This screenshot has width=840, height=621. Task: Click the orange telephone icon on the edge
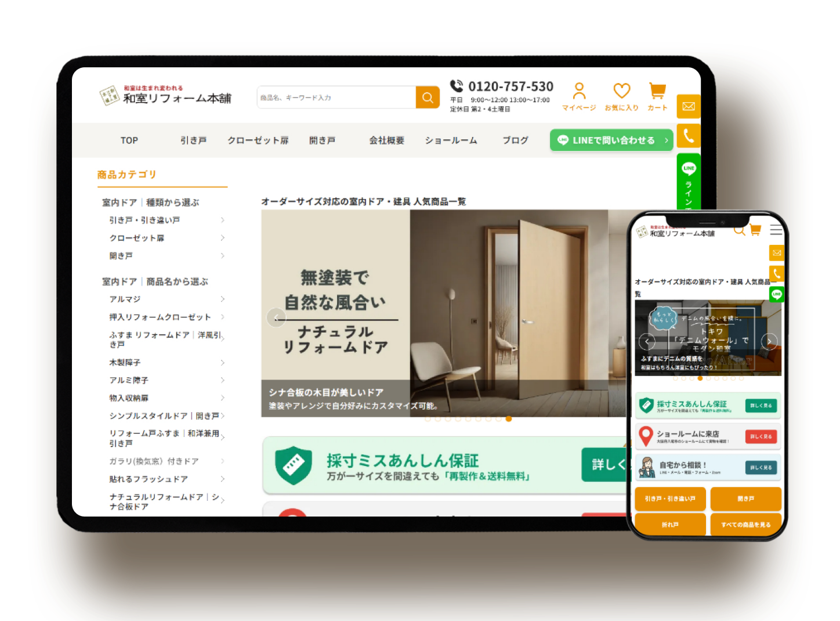point(689,135)
